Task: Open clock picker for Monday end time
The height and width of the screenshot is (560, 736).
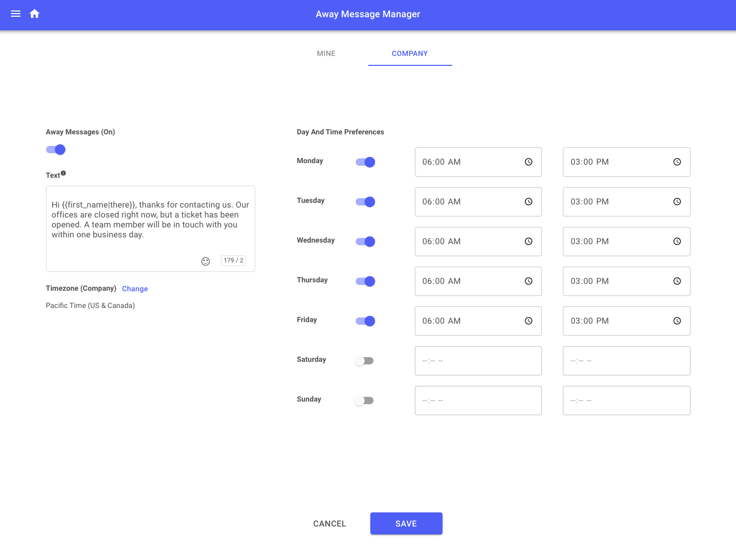Action: (677, 162)
